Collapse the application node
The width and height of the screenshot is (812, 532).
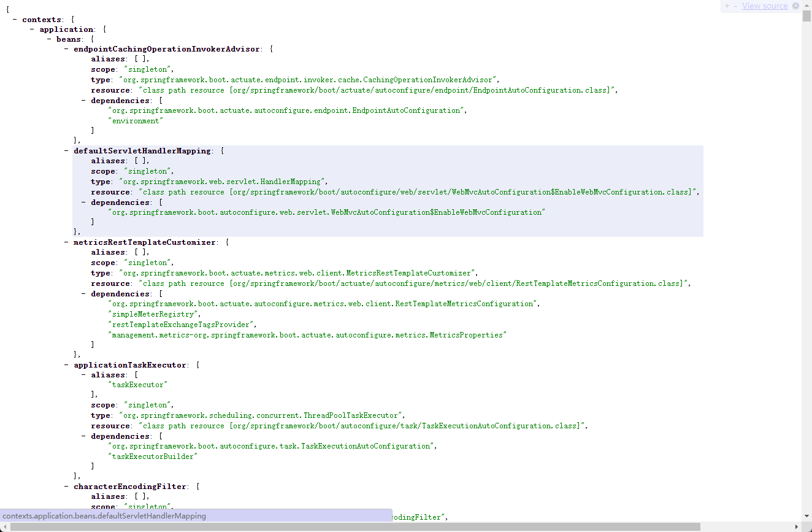pyautogui.click(x=33, y=29)
